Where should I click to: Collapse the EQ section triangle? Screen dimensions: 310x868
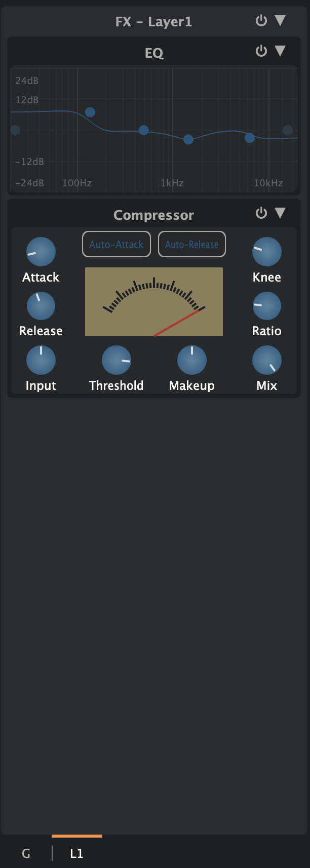pyautogui.click(x=280, y=51)
